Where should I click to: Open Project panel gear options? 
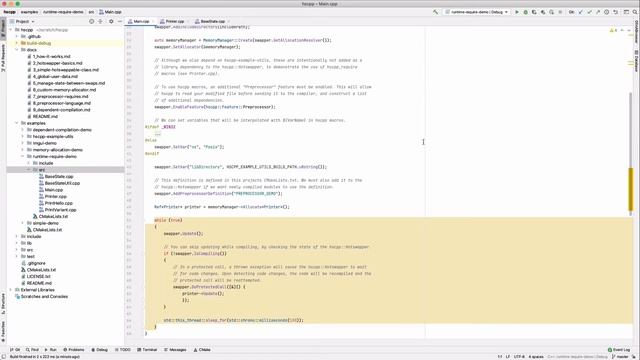coord(111,21)
